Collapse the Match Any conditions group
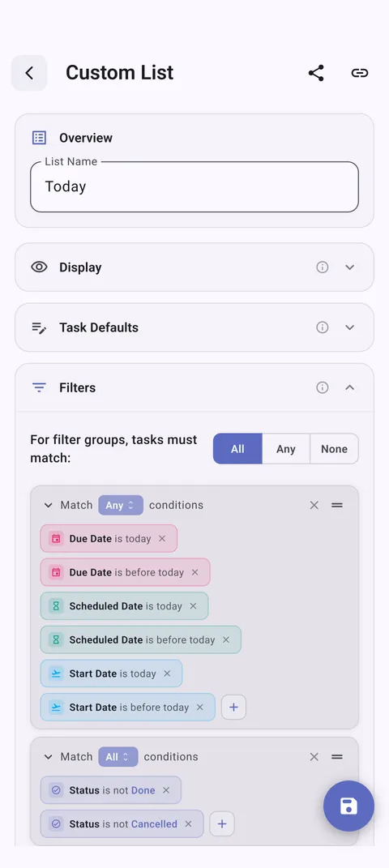 pos(48,505)
